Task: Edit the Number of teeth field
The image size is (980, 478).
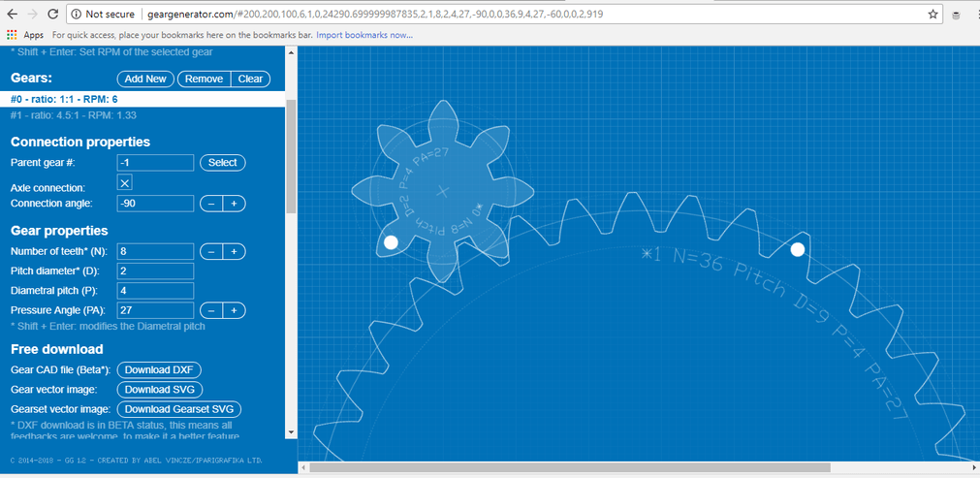Action: tap(155, 252)
